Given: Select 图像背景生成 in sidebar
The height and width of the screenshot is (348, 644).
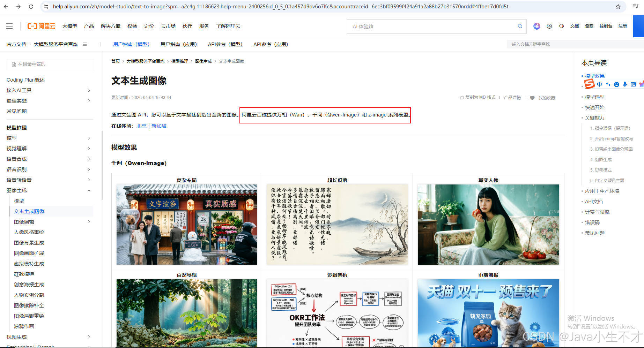Looking at the screenshot, I should pos(29,243).
